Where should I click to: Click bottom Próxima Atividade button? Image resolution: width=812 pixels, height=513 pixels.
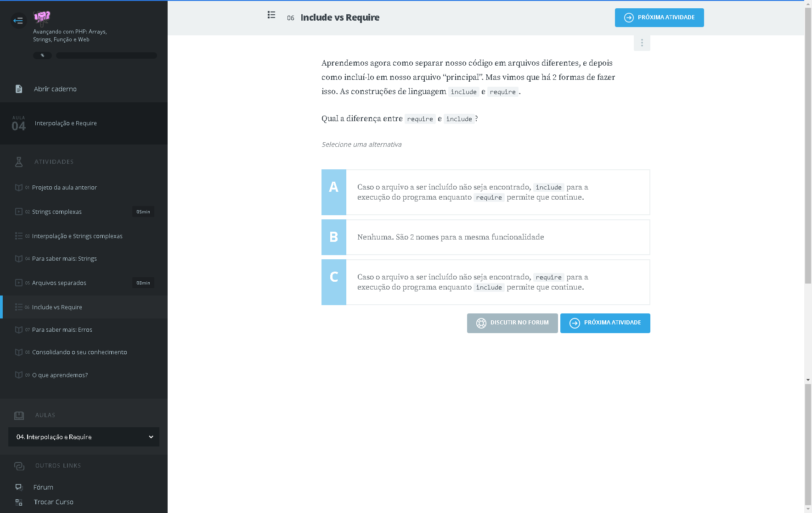[x=605, y=323]
